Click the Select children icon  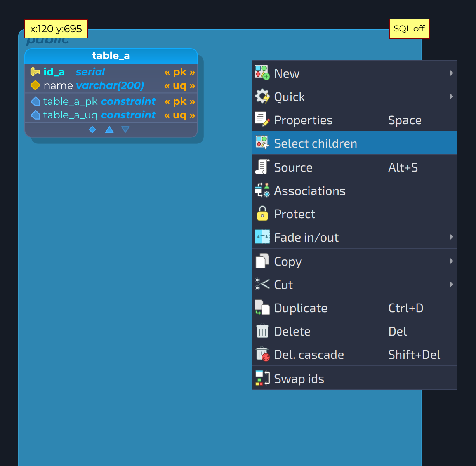tap(262, 143)
